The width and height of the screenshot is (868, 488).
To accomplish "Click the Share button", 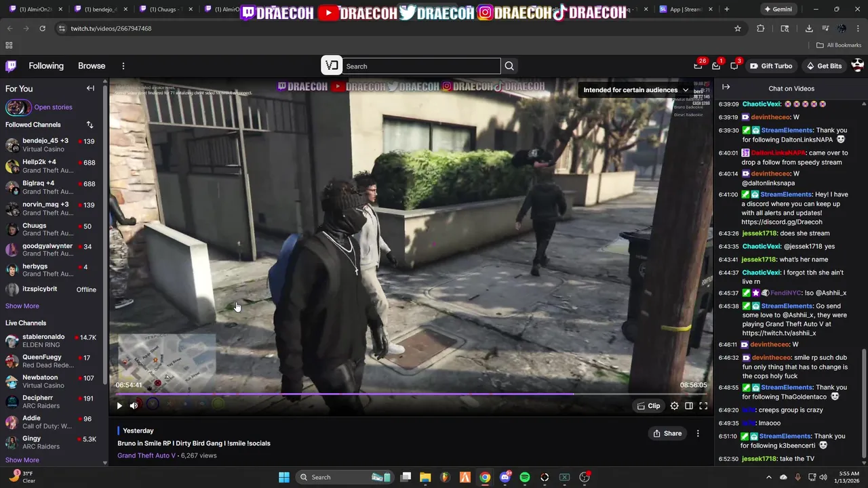I will pyautogui.click(x=667, y=433).
